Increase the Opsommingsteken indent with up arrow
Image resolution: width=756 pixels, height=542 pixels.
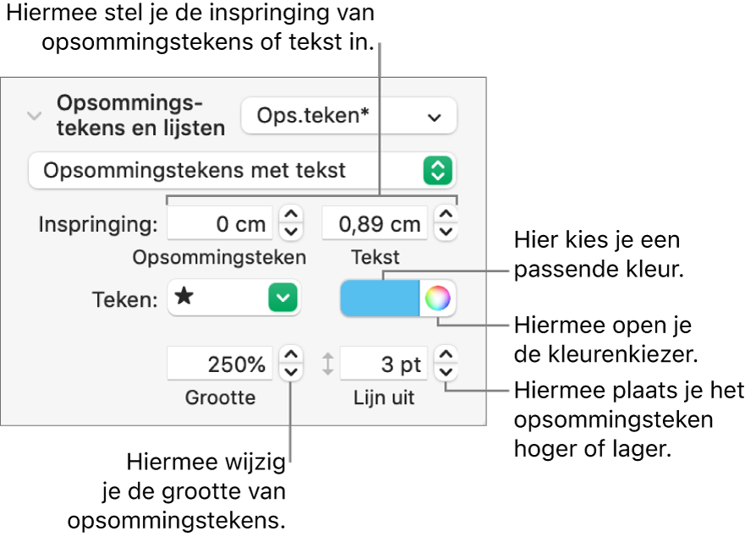pos(290,216)
